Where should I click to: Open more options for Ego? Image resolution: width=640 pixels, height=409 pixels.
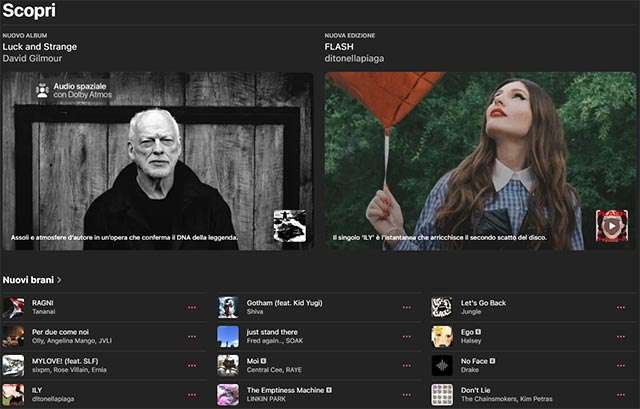[x=621, y=337]
